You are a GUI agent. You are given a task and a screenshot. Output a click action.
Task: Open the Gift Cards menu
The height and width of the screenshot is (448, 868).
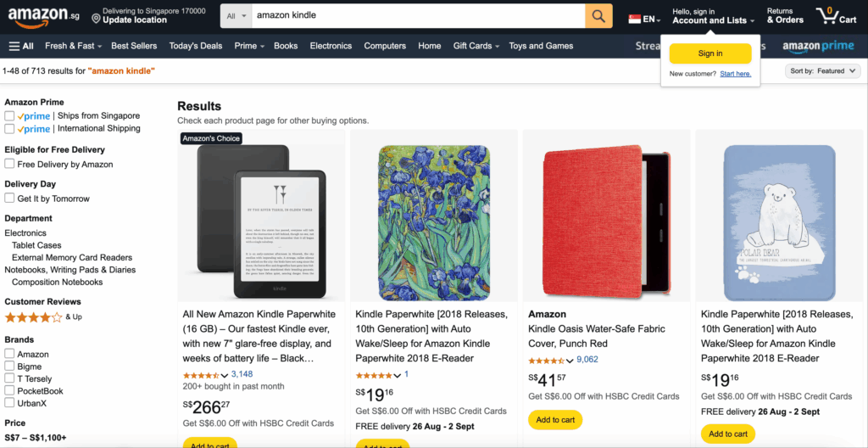[x=476, y=46]
